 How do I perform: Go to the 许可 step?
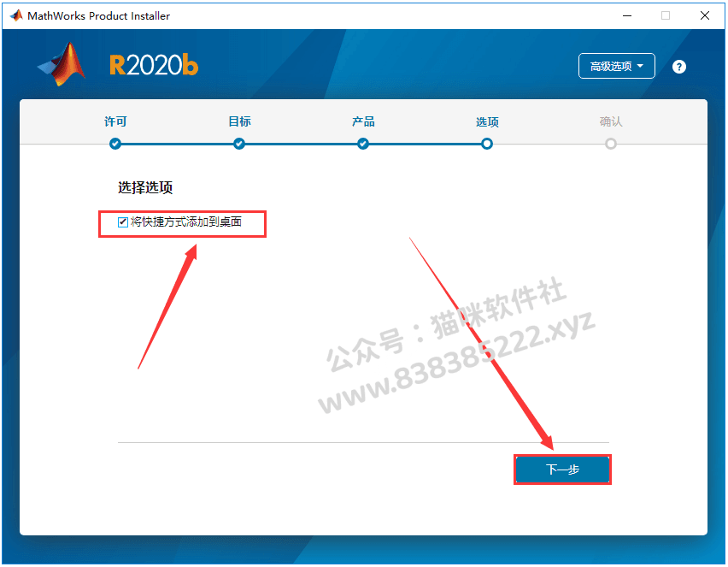pos(115,121)
